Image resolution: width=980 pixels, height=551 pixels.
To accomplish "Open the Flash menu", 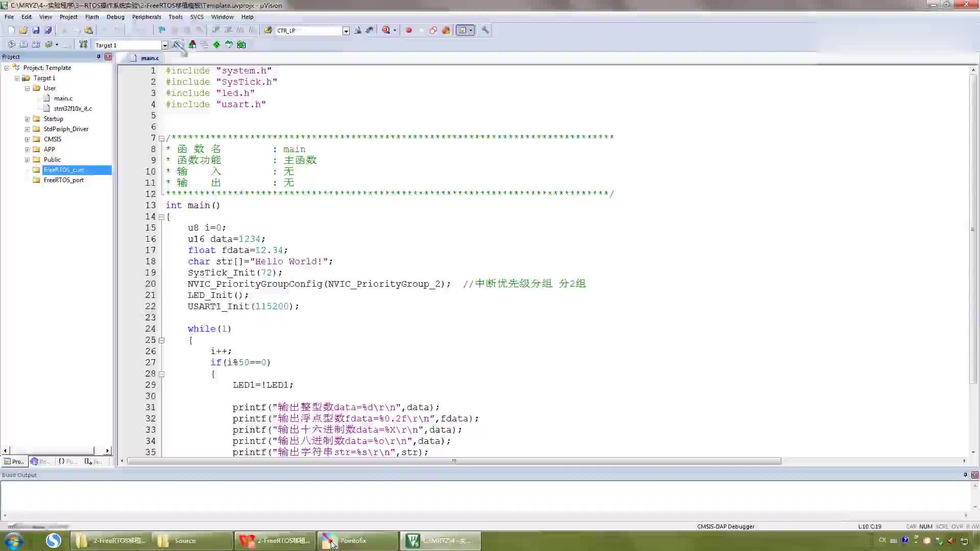I will [92, 17].
